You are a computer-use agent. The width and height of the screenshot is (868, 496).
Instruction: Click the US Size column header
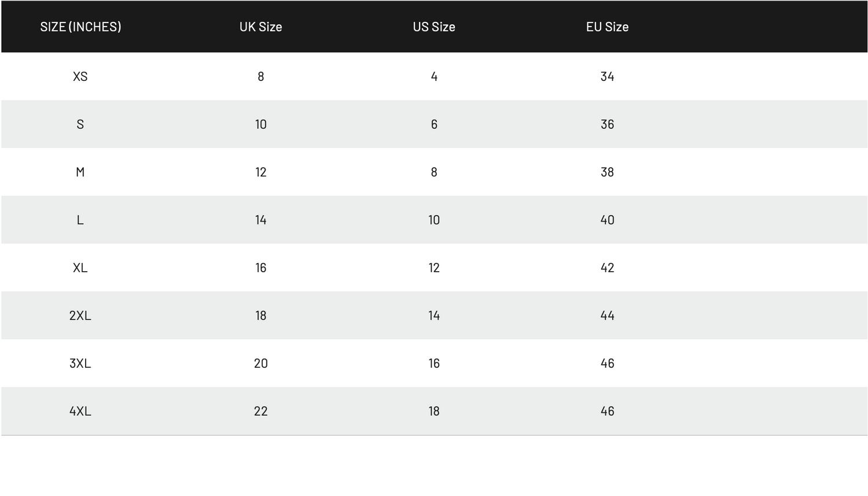pyautogui.click(x=434, y=27)
